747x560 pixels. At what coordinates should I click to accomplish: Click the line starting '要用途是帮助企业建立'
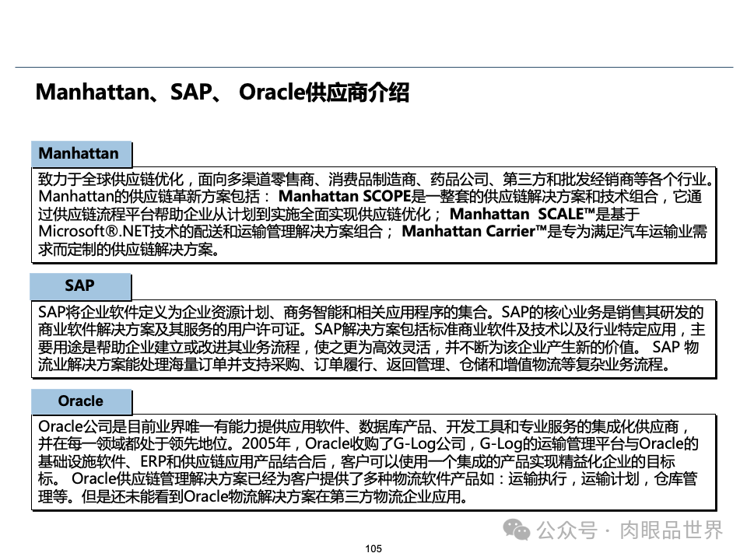(368, 347)
